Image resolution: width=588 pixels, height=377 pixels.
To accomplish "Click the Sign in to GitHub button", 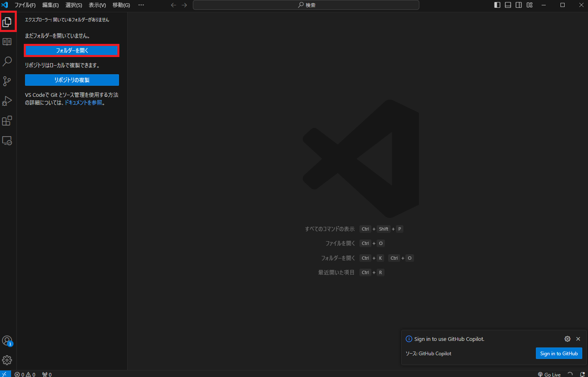I will pyautogui.click(x=559, y=353).
